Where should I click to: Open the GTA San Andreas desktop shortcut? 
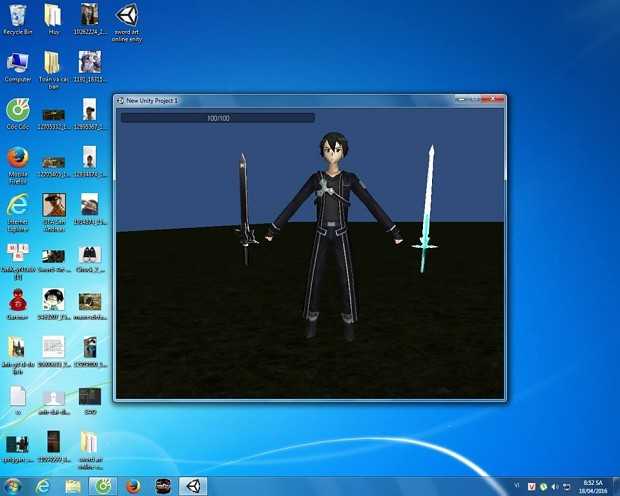coord(53,207)
